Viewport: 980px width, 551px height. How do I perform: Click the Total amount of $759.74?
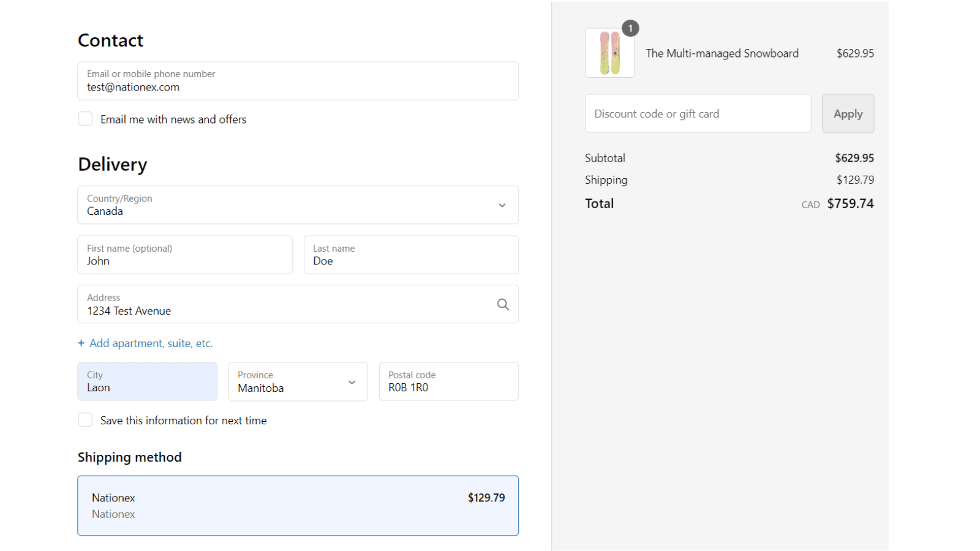[850, 203]
